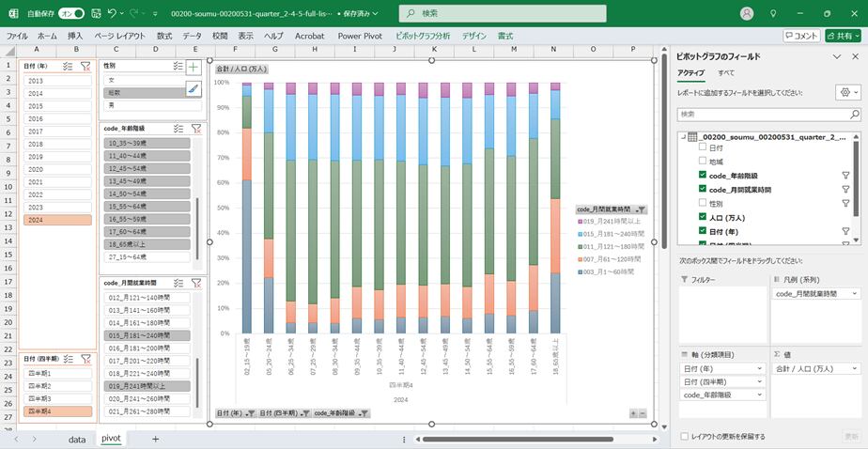
Task: Click the コメント comments button
Action: [x=800, y=36]
